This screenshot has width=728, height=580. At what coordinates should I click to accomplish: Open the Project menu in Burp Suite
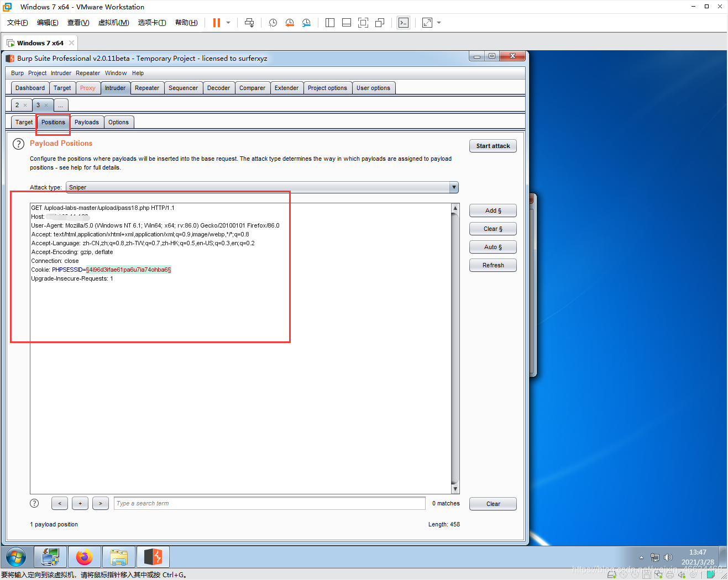coord(38,73)
